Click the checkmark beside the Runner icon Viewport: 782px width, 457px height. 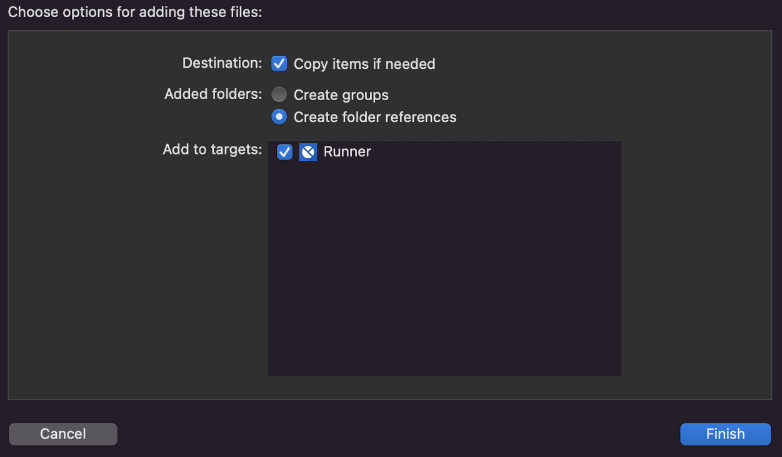pyautogui.click(x=284, y=152)
